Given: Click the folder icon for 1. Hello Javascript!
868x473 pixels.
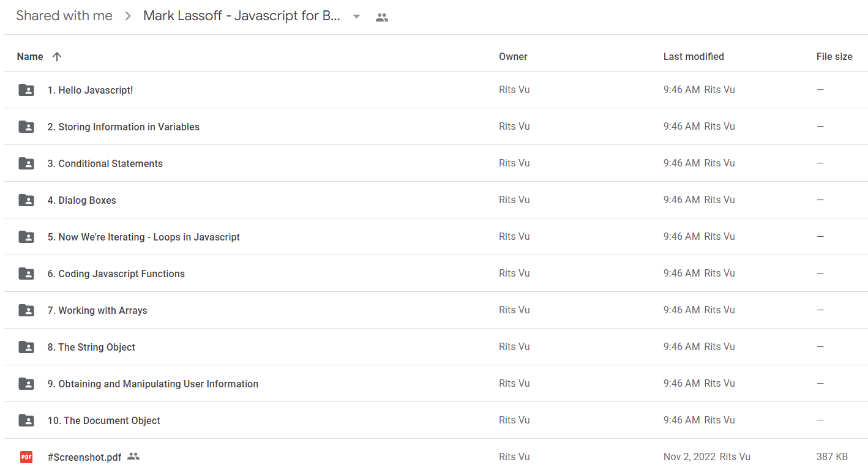Looking at the screenshot, I should [26, 90].
